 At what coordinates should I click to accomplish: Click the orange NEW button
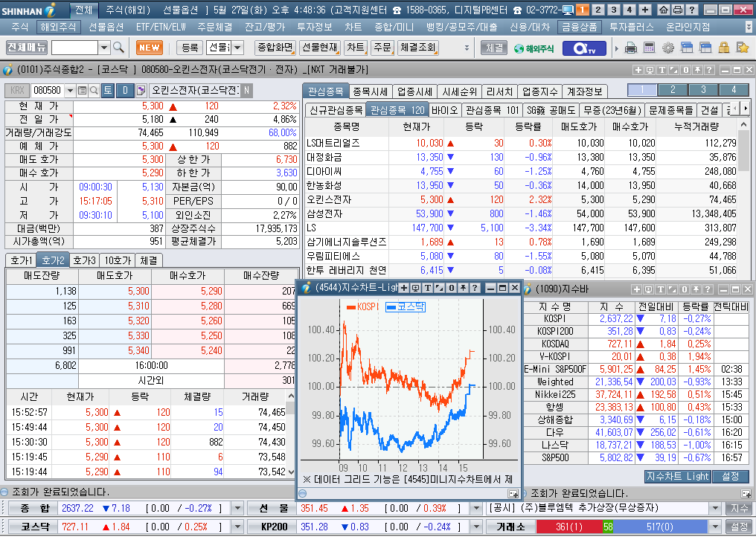tap(150, 48)
